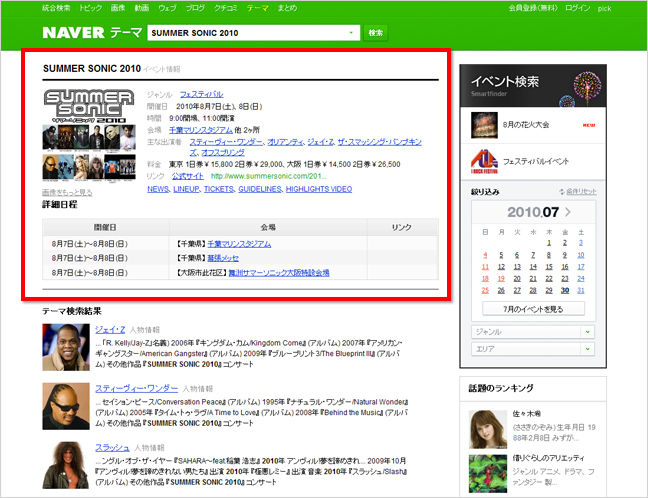
Task: Click ジェイ・Z performer link in event info
Action: [321, 142]
